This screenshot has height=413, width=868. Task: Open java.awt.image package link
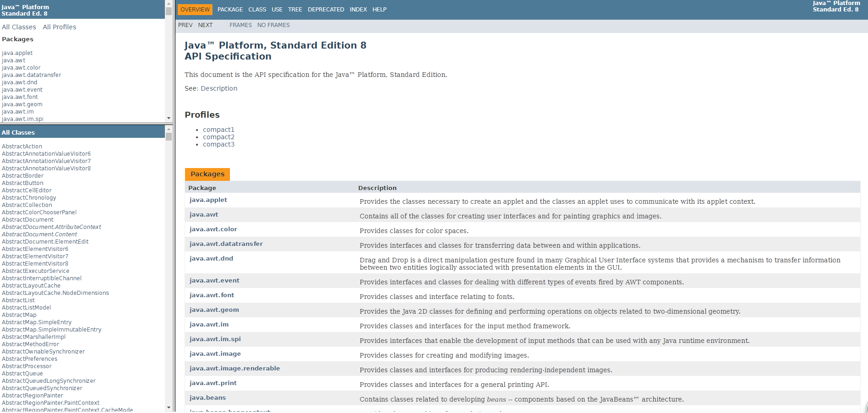click(215, 354)
